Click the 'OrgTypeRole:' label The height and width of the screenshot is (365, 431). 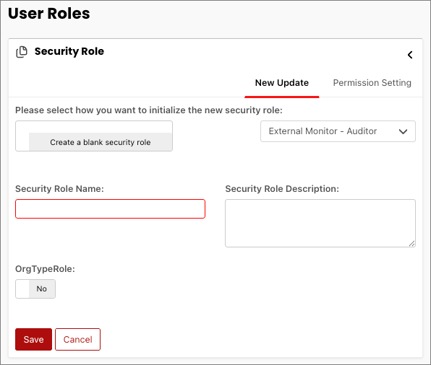[45, 269]
